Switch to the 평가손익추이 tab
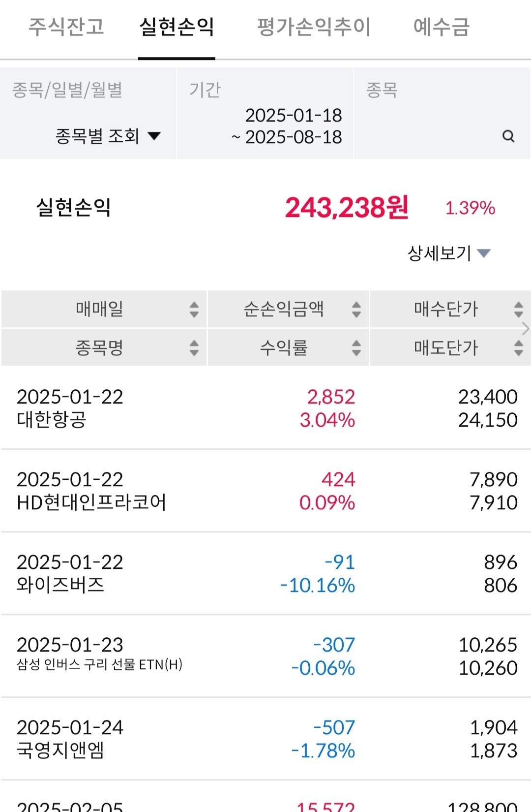 pyautogui.click(x=314, y=27)
